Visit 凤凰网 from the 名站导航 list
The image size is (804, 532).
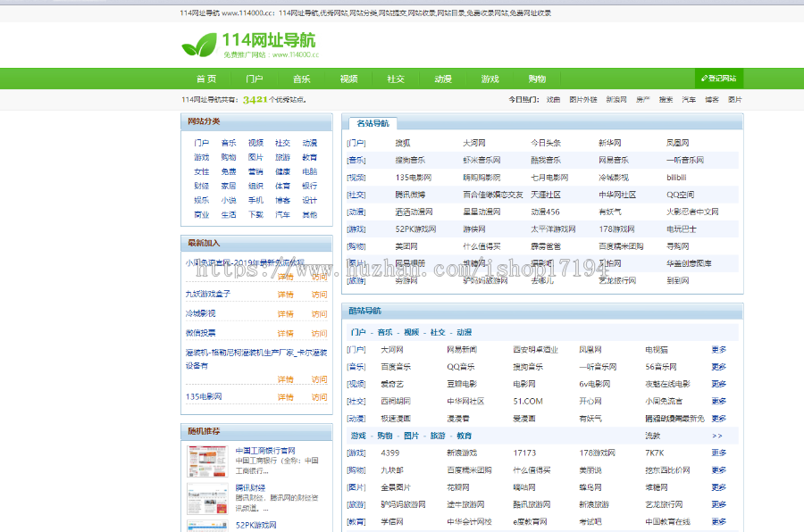tap(675, 142)
